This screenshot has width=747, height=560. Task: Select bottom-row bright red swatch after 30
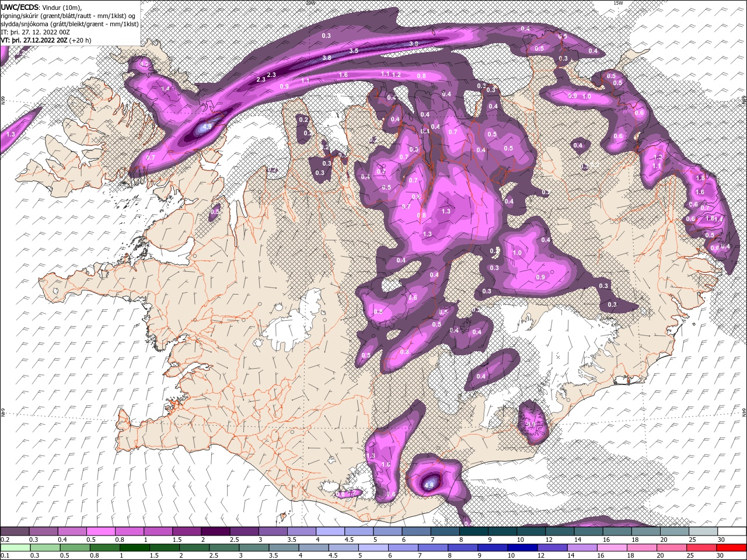point(732,548)
